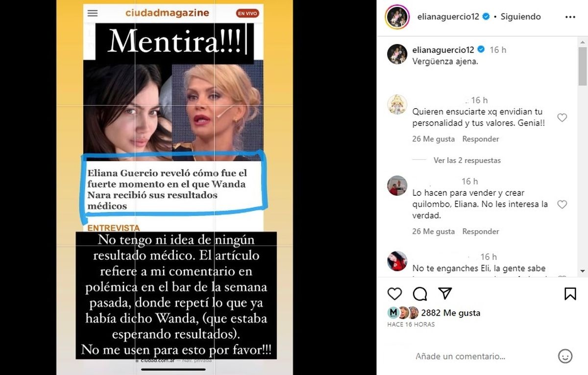
Task: Open more options three-dot menu
Action: (570, 17)
